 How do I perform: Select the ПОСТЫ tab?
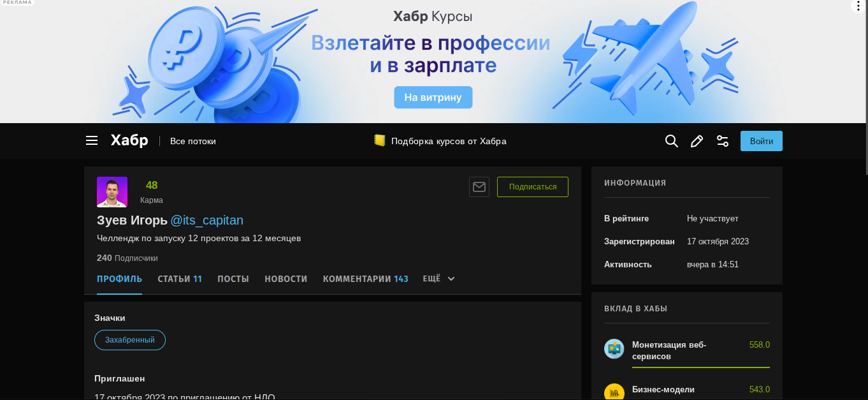tap(233, 279)
